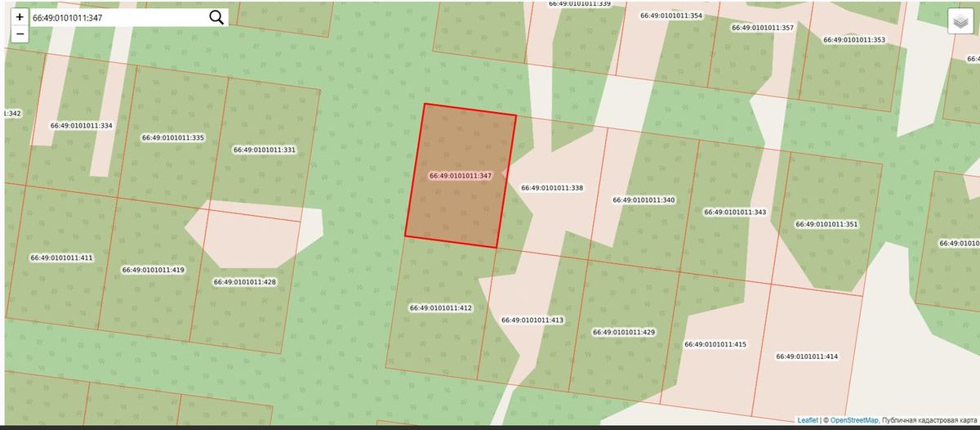This screenshot has width=980, height=430.
Task: Open the OpenStreetMap attribution link
Action: [x=854, y=420]
